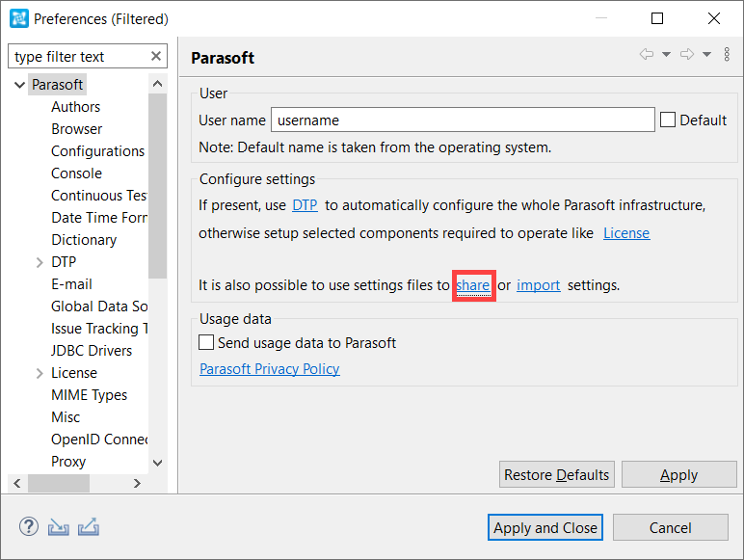Open the help question mark icon
The width and height of the screenshot is (744, 560).
29,527
